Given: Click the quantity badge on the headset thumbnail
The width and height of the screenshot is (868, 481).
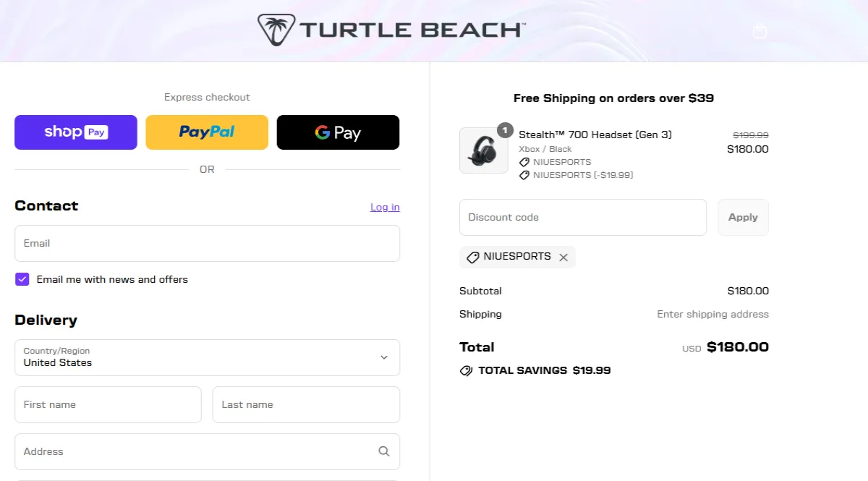Looking at the screenshot, I should point(505,130).
